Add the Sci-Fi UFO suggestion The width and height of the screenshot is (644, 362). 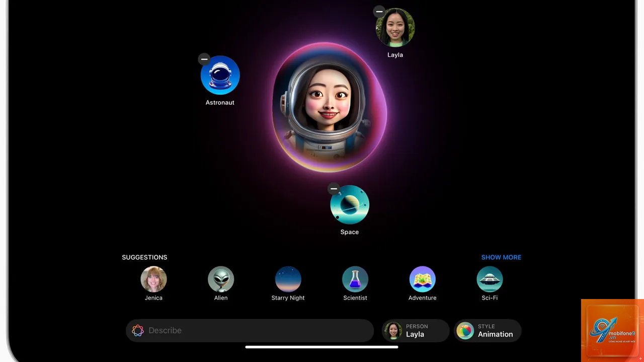point(490,279)
